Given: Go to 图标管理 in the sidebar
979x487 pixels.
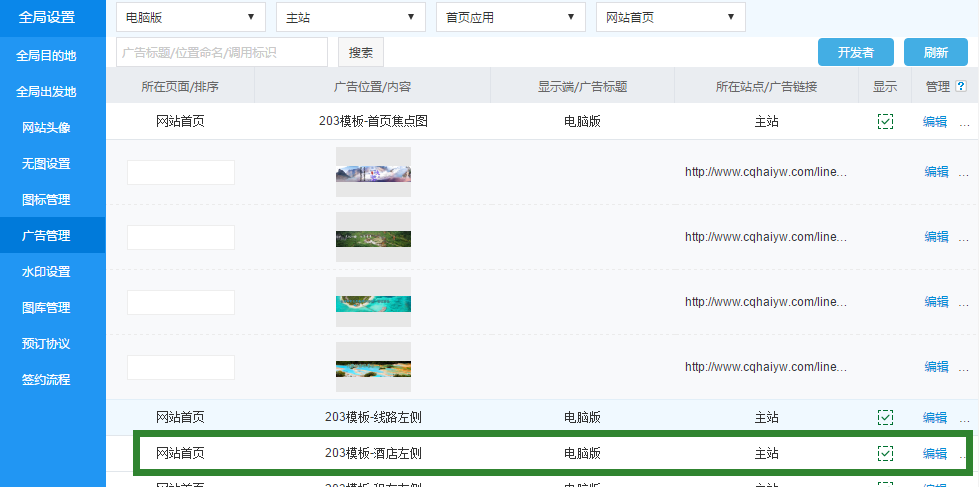Looking at the screenshot, I should pyautogui.click(x=46, y=200).
